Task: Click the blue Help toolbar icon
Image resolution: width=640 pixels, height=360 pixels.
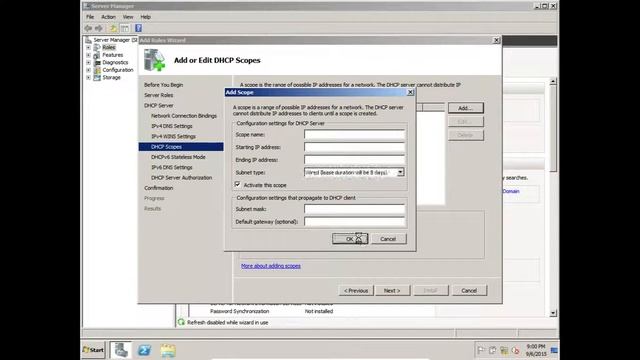Action: pos(138,28)
